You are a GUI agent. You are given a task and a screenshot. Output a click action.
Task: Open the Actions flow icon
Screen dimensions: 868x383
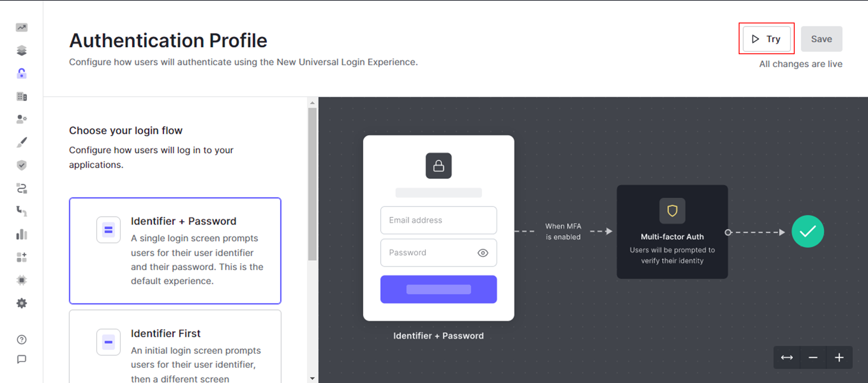tap(22, 188)
